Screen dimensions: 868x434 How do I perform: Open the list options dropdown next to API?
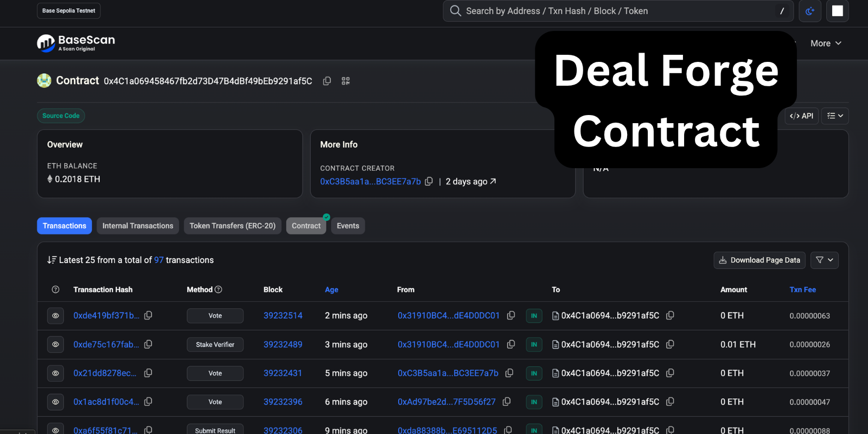pyautogui.click(x=835, y=116)
